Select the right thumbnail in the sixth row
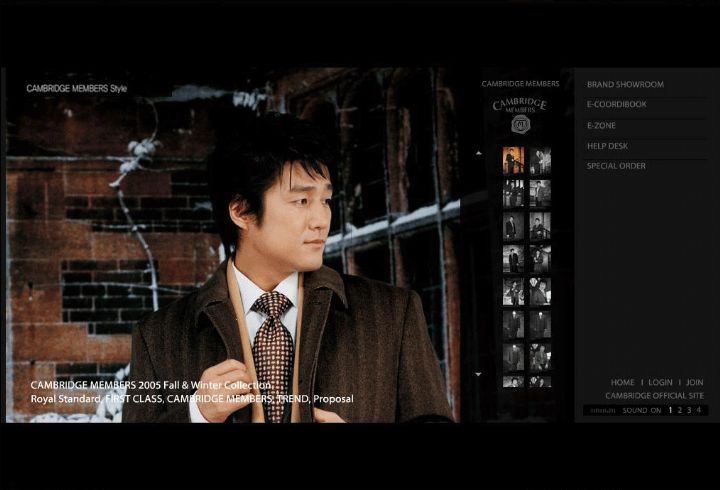This screenshot has width=720, height=490. click(540, 325)
